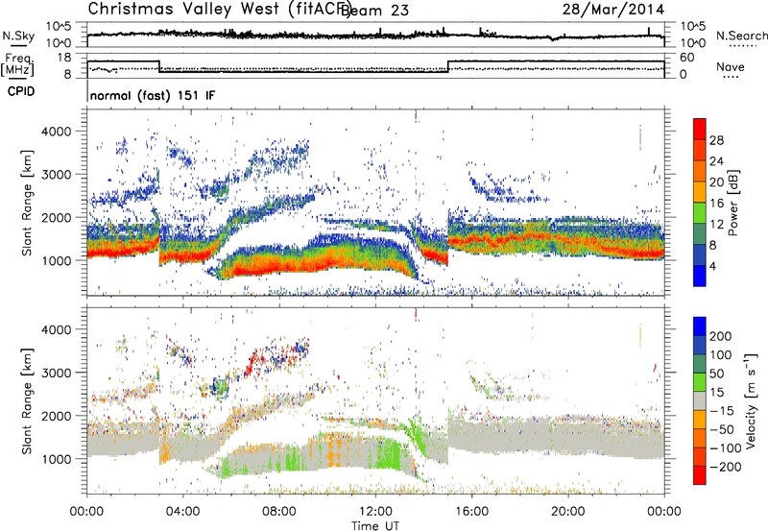The height and width of the screenshot is (532, 768).
Task: Click the 'Power [dB]' colorbar label
Action: [x=733, y=203]
